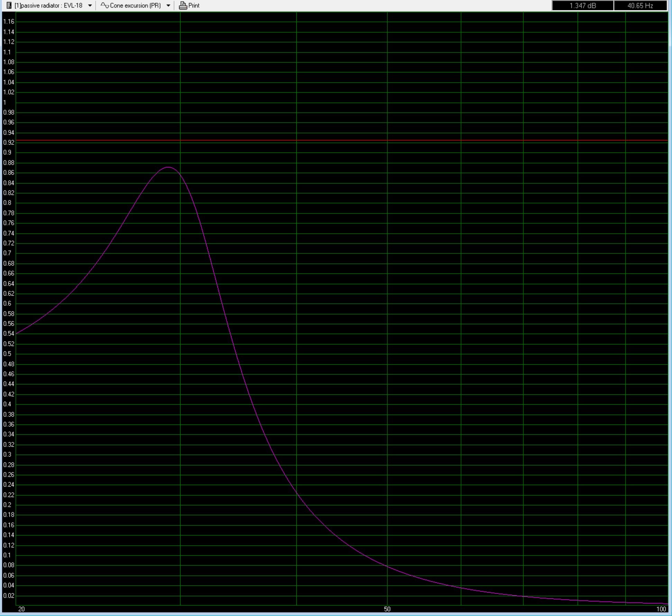Image resolution: width=672 pixels, height=616 pixels.
Task: Click the printer glyph to print the graph
Action: point(182,5)
